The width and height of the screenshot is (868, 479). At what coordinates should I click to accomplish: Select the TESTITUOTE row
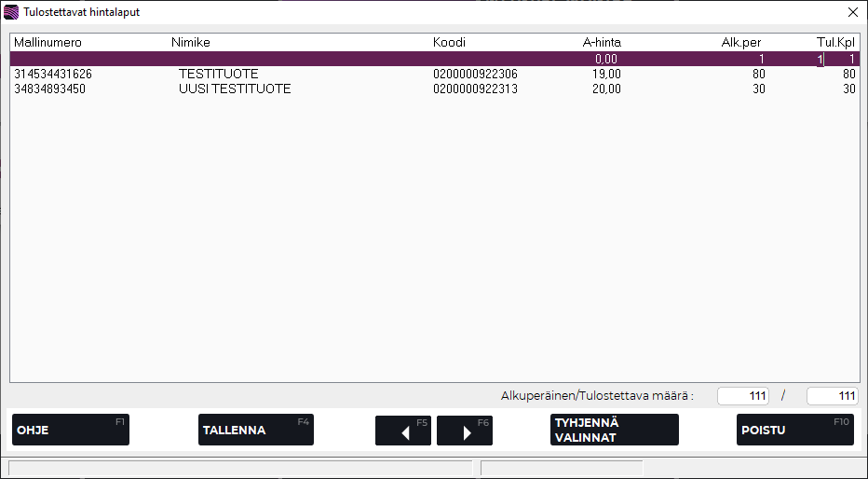point(219,75)
